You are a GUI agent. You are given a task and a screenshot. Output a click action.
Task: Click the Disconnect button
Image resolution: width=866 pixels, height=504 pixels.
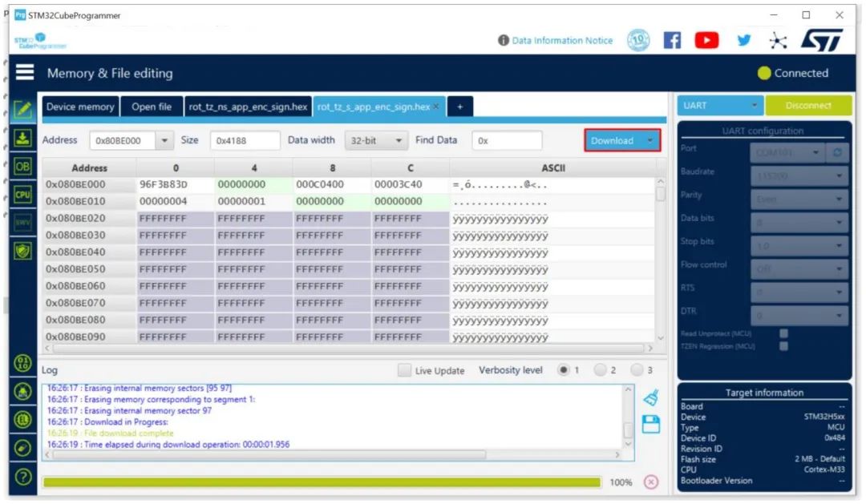(x=808, y=106)
